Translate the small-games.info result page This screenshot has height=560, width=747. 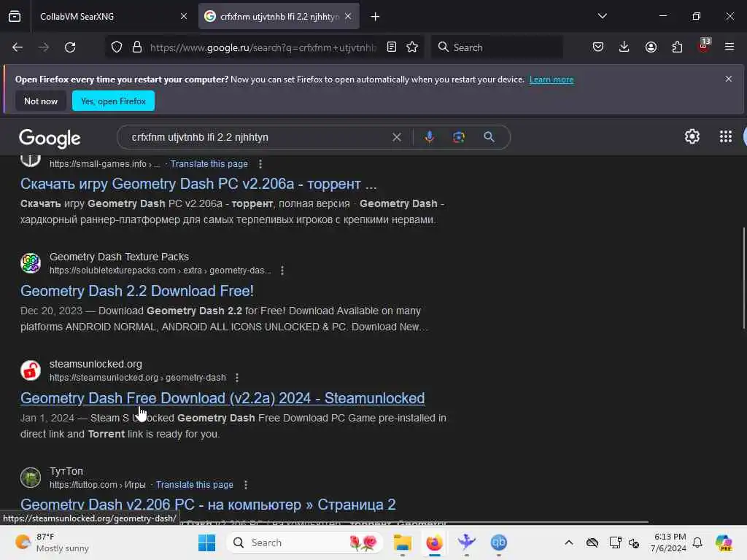tap(209, 164)
